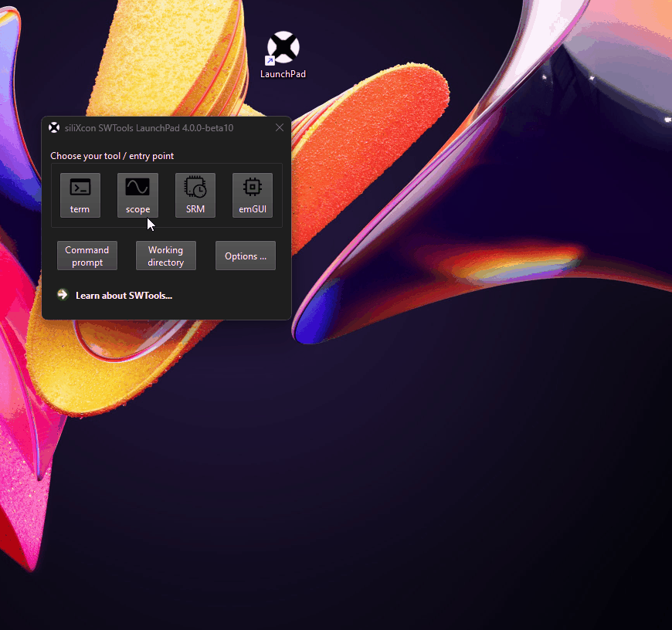The height and width of the screenshot is (630, 672).
Task: Click the 'term' label text
Action: click(80, 209)
